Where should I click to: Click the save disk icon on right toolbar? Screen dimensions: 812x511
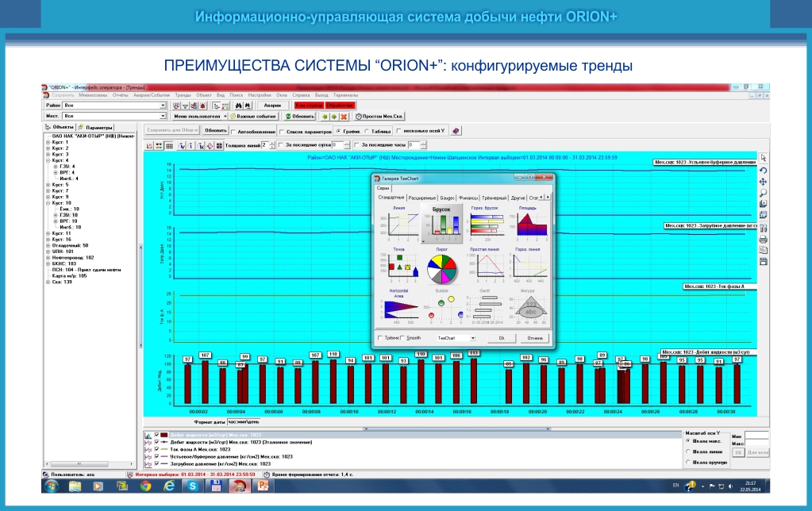764,262
